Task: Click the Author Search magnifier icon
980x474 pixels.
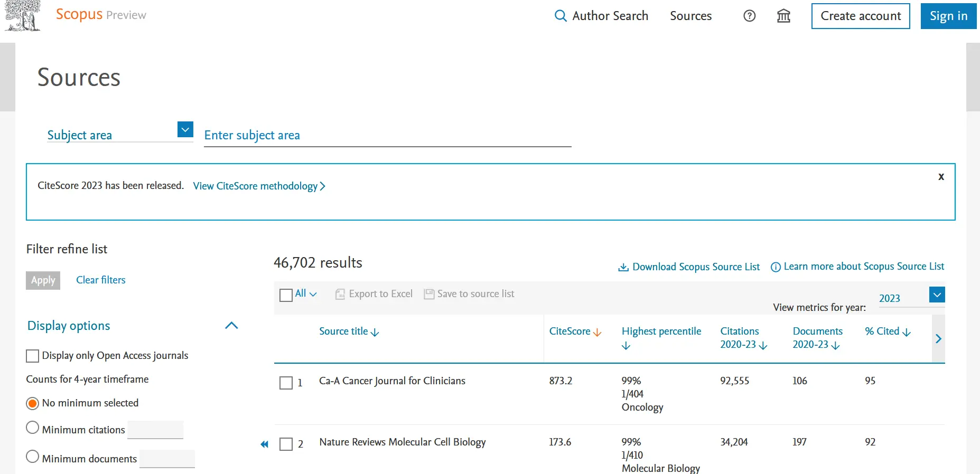Action: 560,16
